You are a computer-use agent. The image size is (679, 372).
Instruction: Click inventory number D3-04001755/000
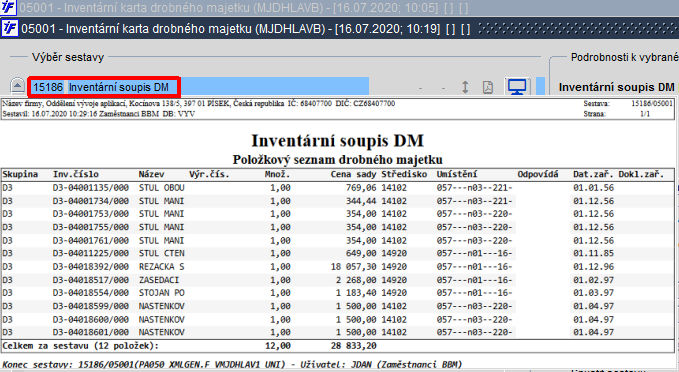coord(91,227)
